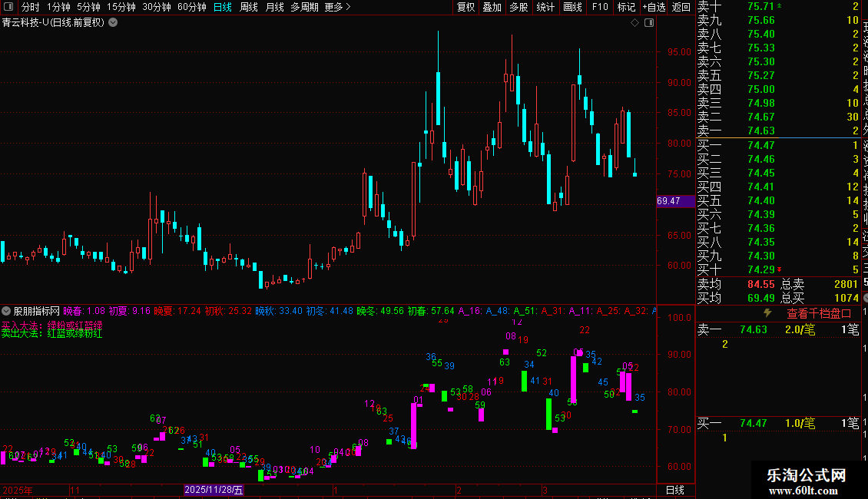The width and height of the screenshot is (868, 499).
Task: Click the 卖均 84.55 value
Action: click(760, 284)
